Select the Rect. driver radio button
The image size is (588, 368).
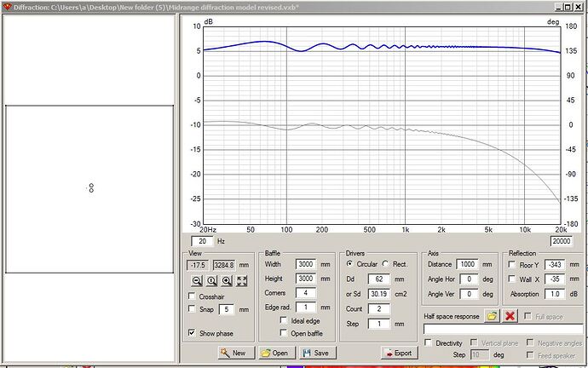coord(385,264)
